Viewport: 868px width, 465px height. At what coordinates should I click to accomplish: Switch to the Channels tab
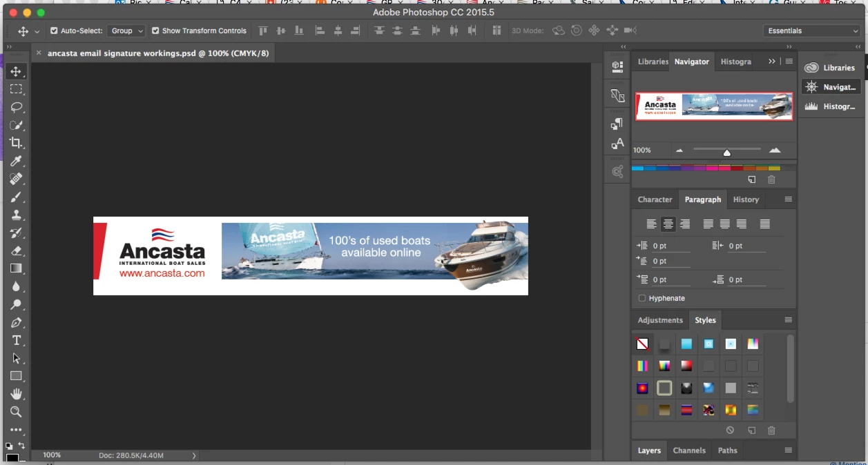(x=689, y=451)
